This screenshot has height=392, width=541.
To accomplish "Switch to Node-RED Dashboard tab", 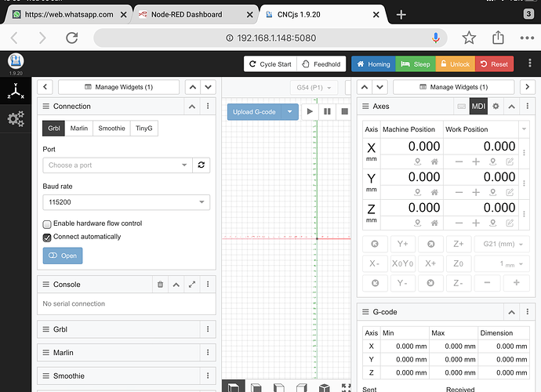I will tap(194, 14).
